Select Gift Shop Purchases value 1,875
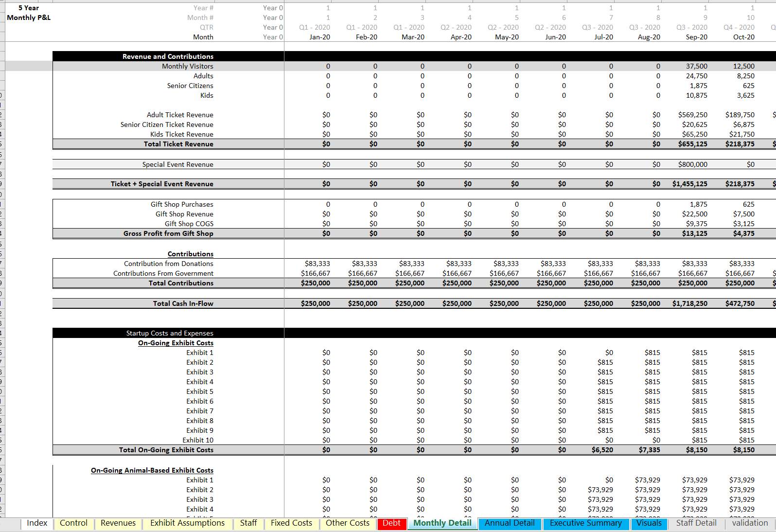The image size is (776, 532). [699, 204]
